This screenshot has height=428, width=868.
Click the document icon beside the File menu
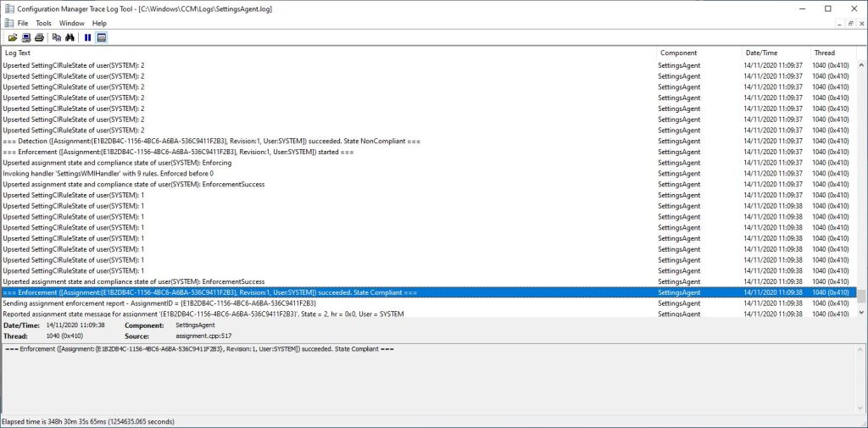click(8, 23)
